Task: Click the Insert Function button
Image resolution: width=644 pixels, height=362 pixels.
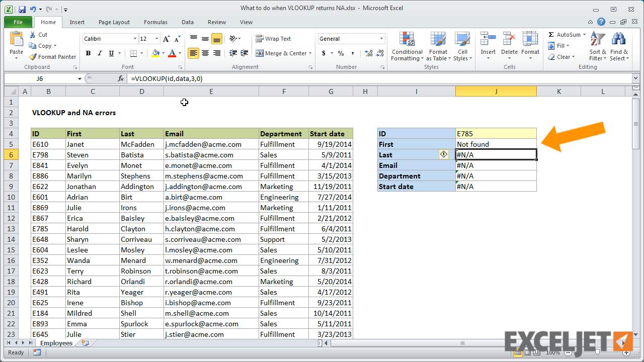Action: tap(120, 78)
